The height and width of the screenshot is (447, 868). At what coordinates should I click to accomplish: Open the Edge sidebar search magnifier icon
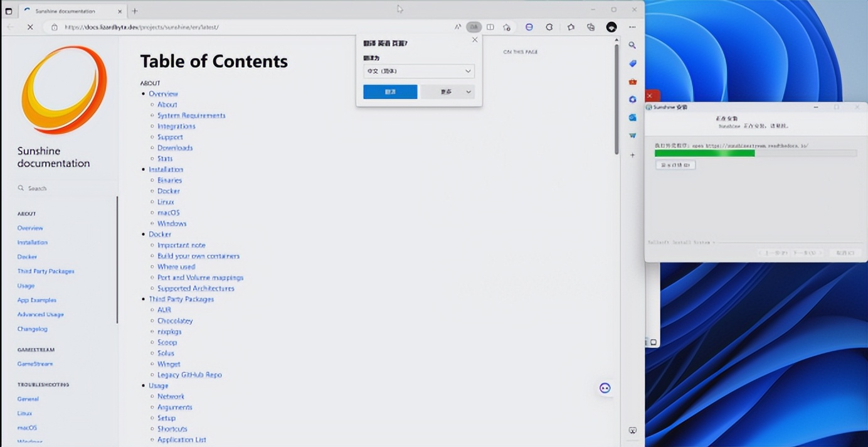point(632,45)
